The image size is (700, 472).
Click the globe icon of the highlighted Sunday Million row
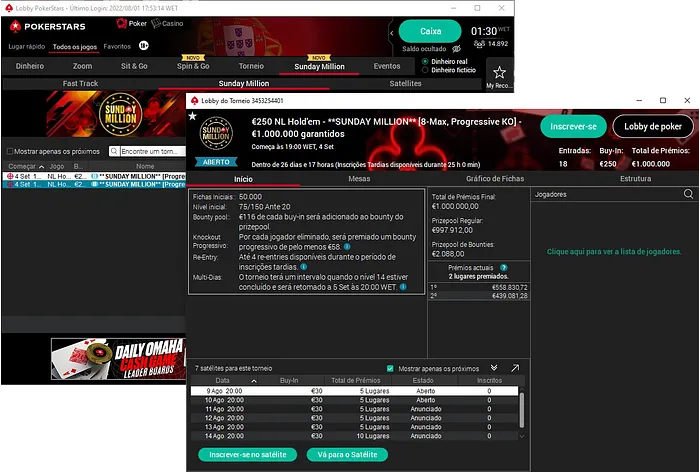click(x=10, y=184)
